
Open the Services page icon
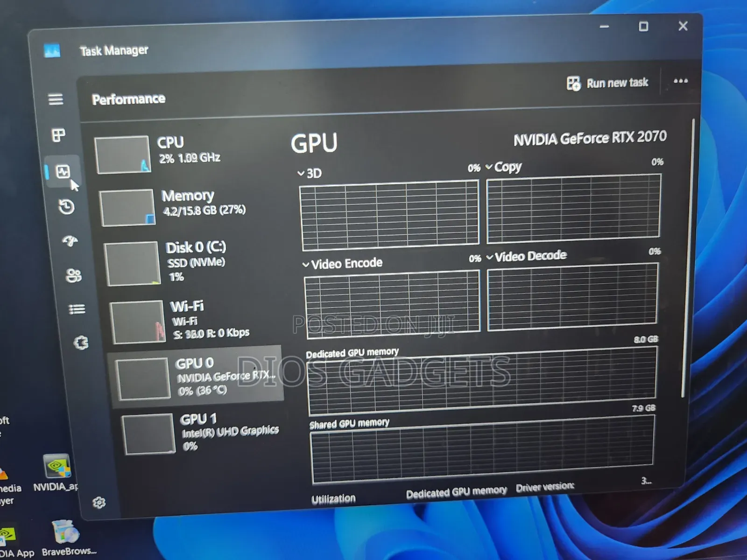tap(81, 343)
